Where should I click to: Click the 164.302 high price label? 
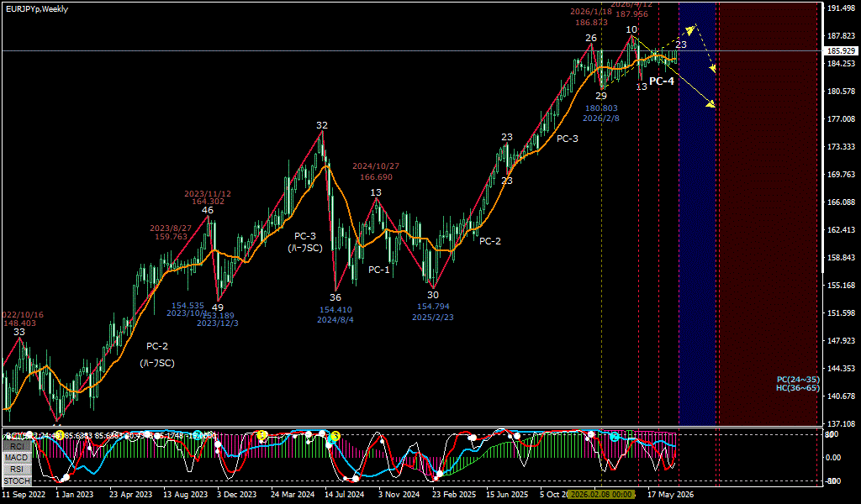[207, 202]
